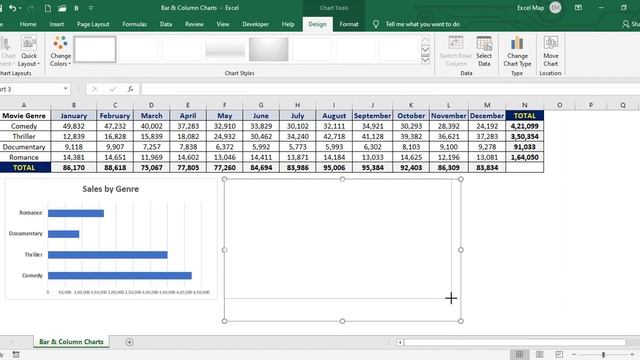This screenshot has width=640, height=360.
Task: Select the dark gray gradient chart style thumbnail
Action: pos(269,49)
